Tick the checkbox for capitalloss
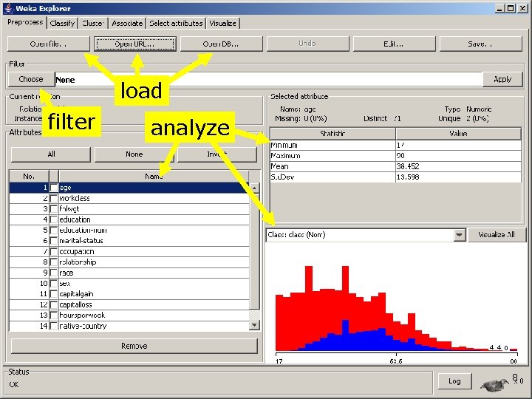 point(54,304)
